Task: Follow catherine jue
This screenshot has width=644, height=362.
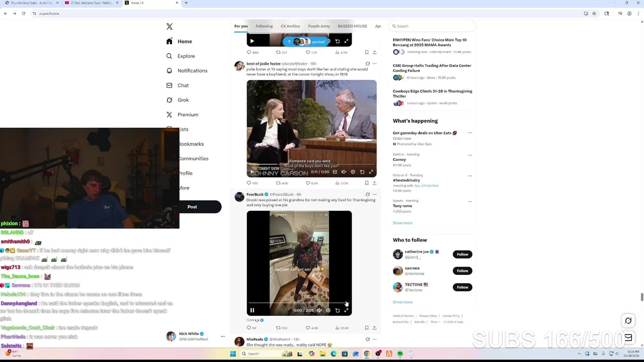Action: (462, 254)
